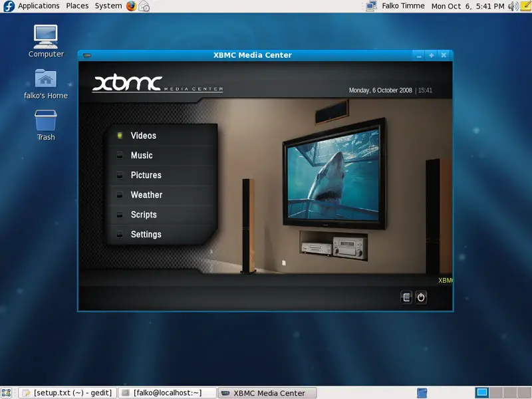Click the volume speaker icon in panel
The image size is (532, 399).
(513, 6)
